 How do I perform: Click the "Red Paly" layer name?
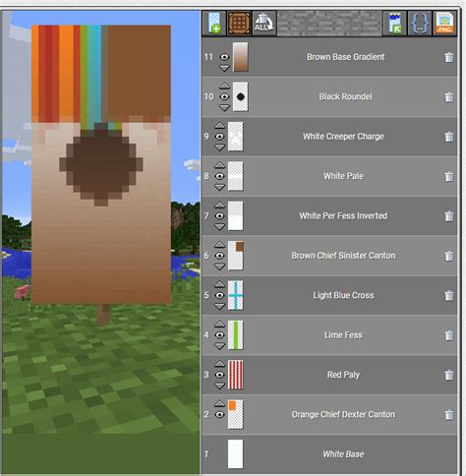[343, 375]
